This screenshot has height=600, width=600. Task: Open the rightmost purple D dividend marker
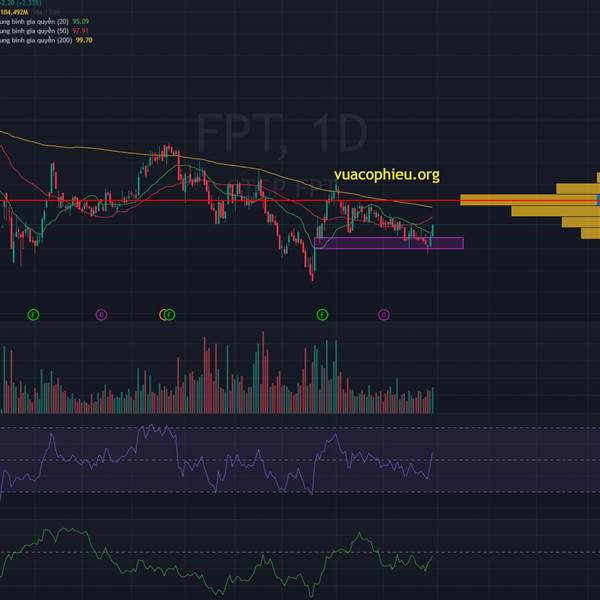point(384,315)
